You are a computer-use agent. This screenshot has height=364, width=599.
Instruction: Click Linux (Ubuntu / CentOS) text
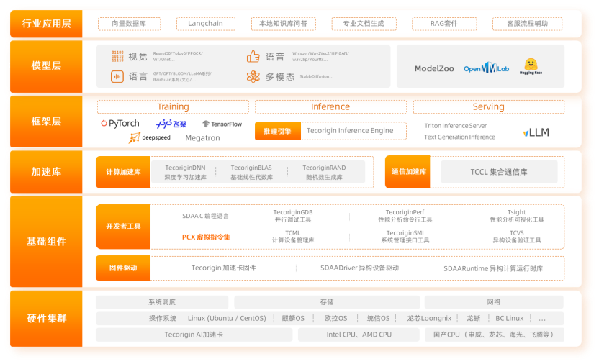point(227,318)
